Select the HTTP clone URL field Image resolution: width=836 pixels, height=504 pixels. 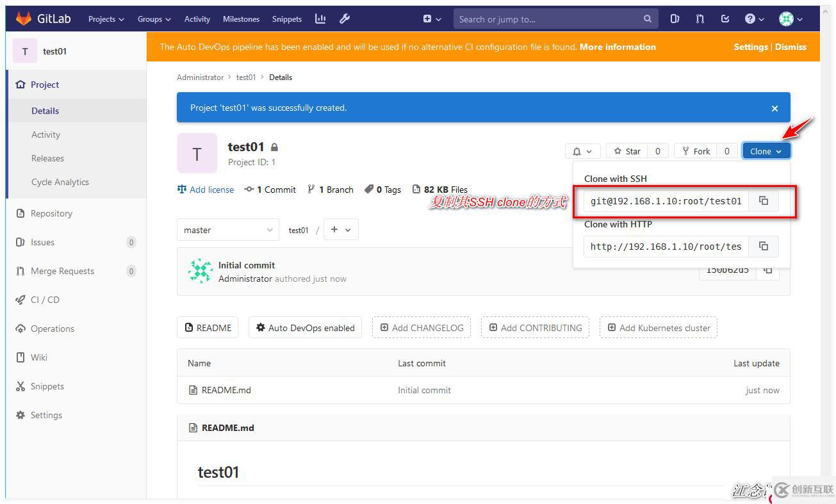click(666, 246)
